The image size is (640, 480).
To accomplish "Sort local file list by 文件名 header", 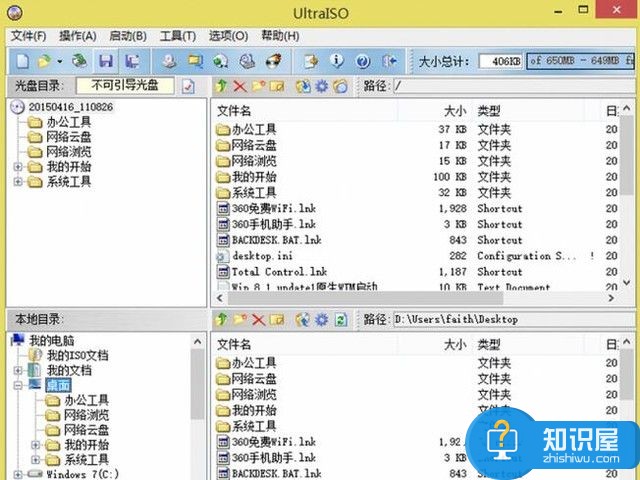I will click(306, 344).
